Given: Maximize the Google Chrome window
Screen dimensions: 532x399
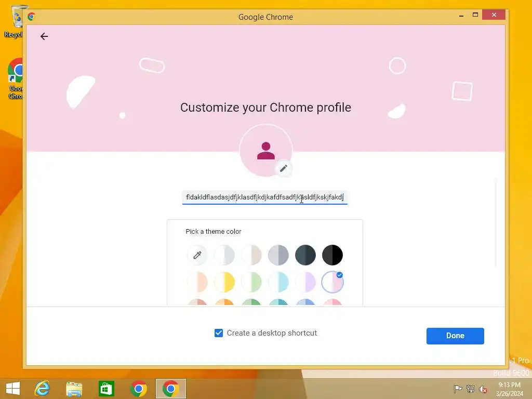Looking at the screenshot, I should coord(475,15).
